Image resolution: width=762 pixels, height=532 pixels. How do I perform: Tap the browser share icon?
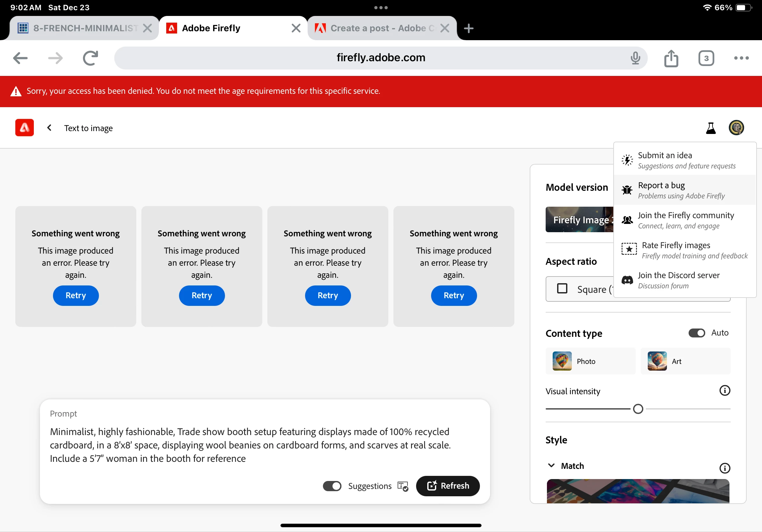671,58
